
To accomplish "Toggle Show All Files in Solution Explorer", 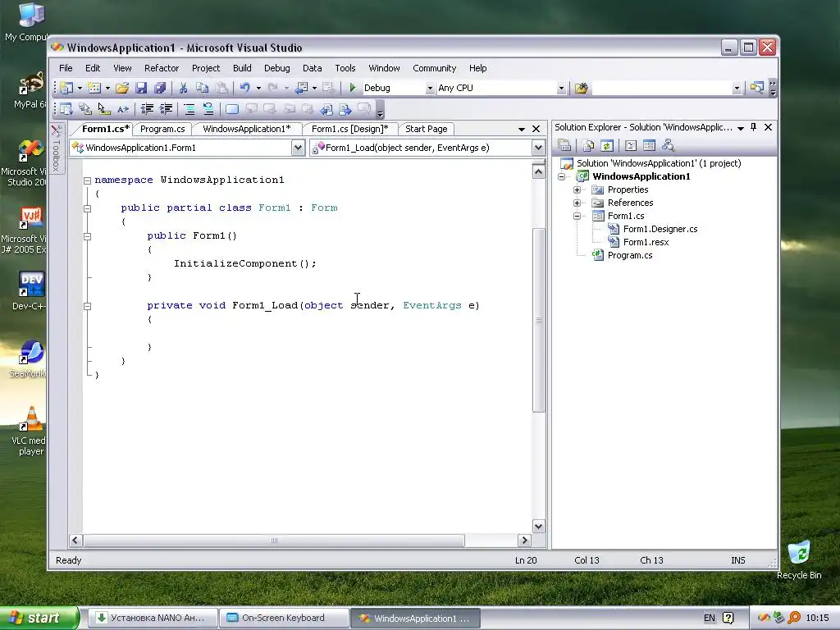I will pos(588,145).
